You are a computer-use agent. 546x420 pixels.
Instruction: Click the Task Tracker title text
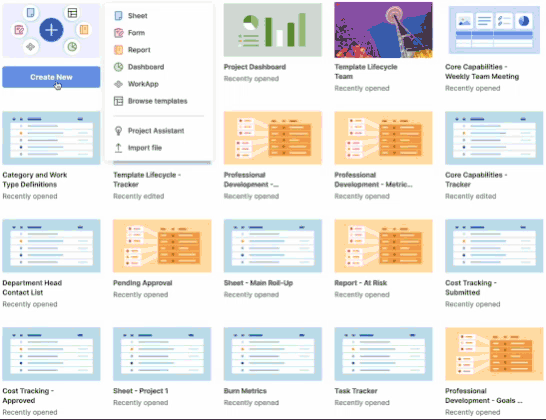point(356,391)
